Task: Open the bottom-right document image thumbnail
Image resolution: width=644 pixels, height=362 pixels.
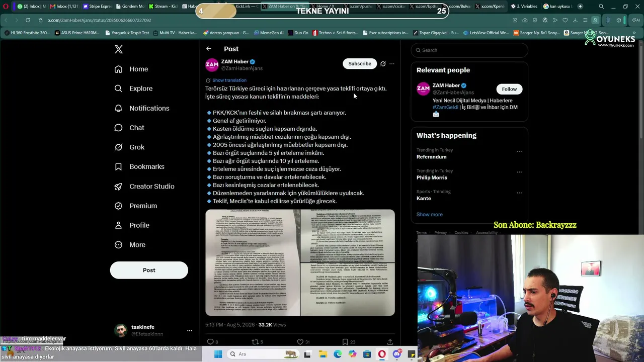Action: pyautogui.click(x=348, y=290)
